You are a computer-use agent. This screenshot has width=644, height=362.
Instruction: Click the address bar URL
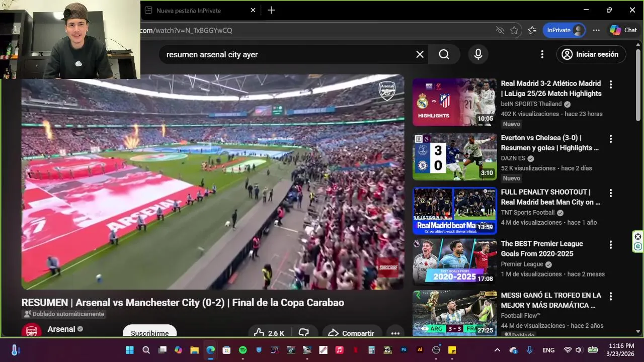tap(186, 30)
